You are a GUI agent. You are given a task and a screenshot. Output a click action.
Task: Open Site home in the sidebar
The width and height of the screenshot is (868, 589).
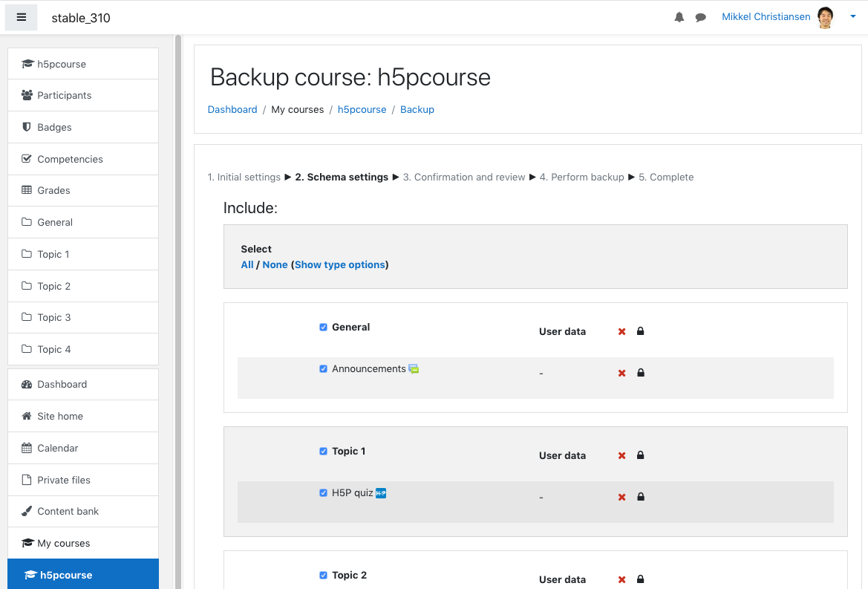[x=83, y=416]
